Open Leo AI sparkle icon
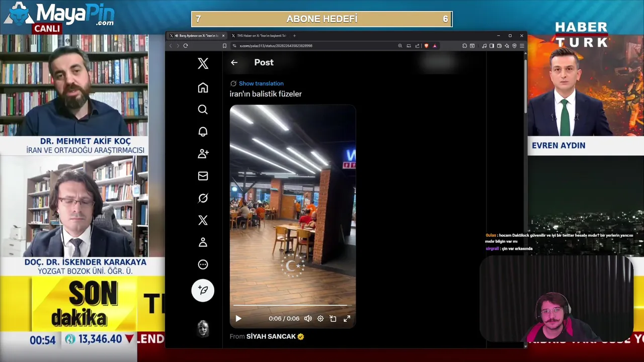This screenshot has width=644, height=362. [507, 46]
